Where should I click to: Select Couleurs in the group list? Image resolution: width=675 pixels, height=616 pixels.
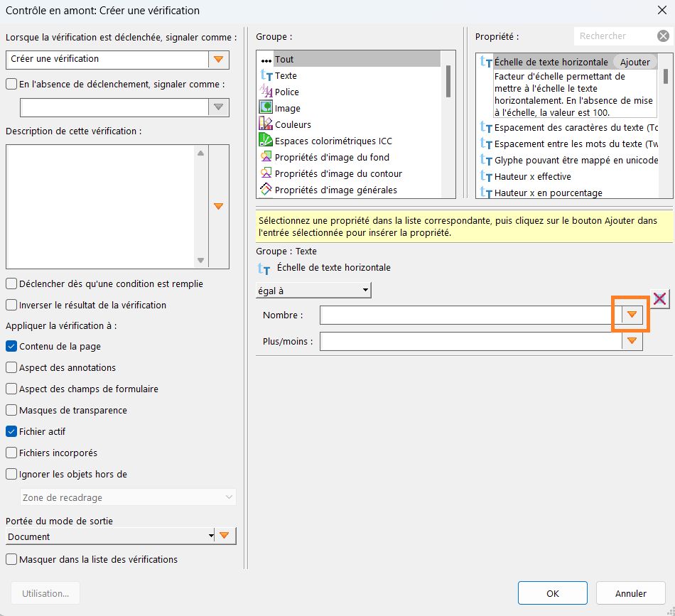click(x=293, y=125)
